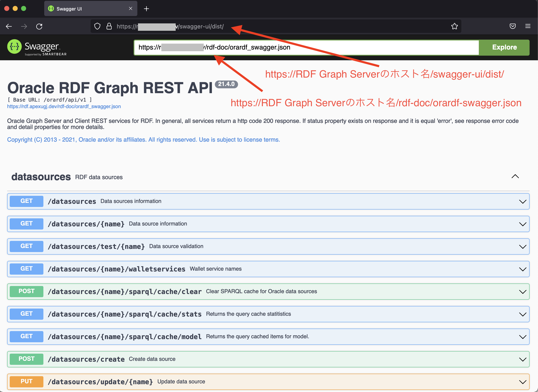Go forward with the browser forward arrow

click(x=24, y=26)
